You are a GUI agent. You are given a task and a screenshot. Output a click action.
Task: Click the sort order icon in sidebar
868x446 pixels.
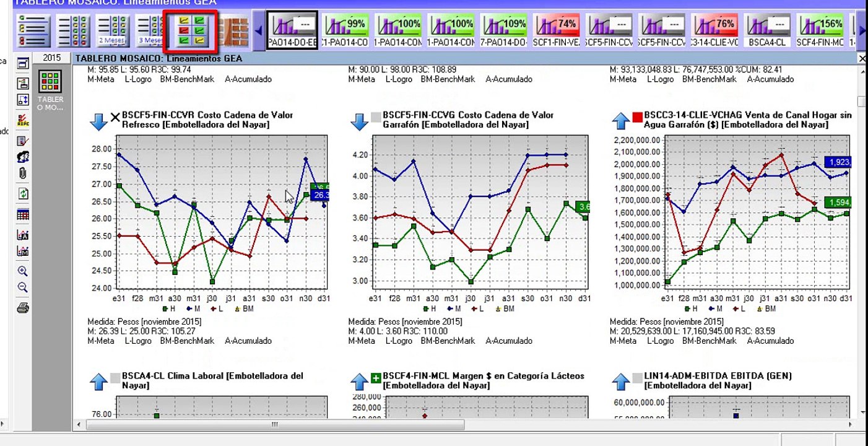tap(23, 100)
